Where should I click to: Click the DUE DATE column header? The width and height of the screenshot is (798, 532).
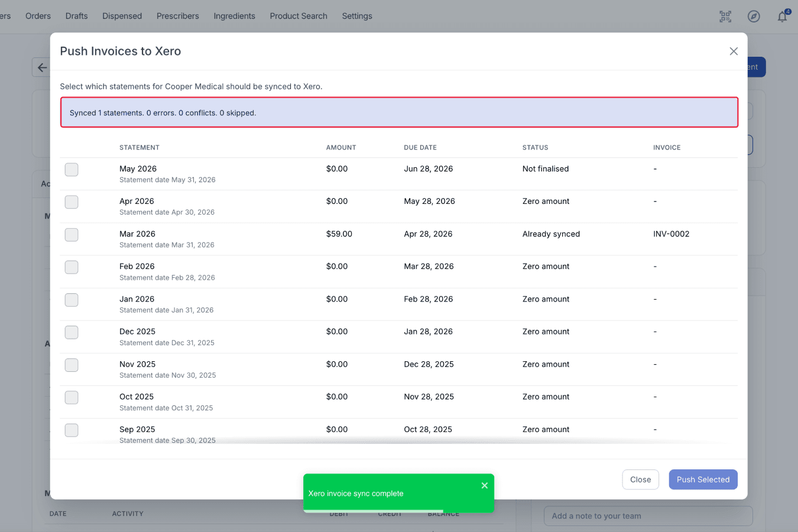click(x=420, y=148)
